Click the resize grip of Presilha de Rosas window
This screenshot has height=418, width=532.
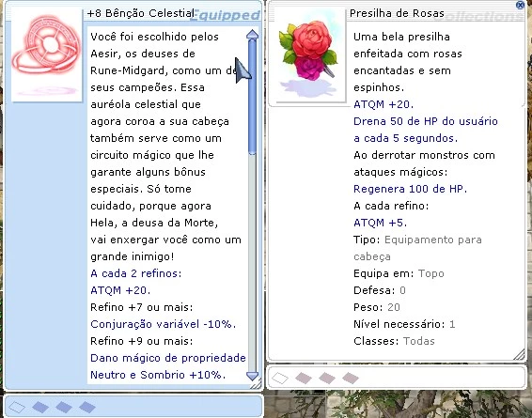tap(520, 355)
